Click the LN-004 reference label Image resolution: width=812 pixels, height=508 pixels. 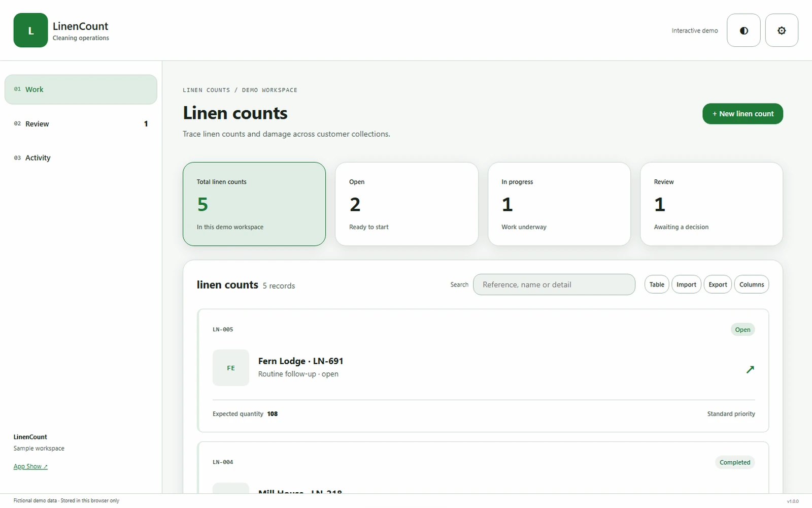point(223,462)
